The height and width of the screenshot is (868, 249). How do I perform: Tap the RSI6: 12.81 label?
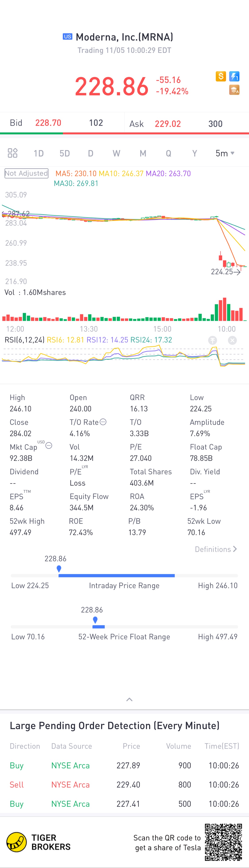[65, 340]
